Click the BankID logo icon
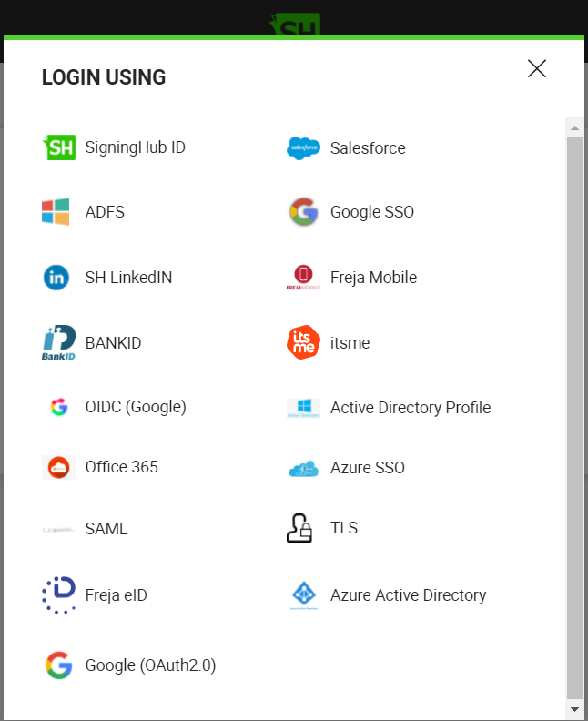588x721 pixels. point(59,342)
